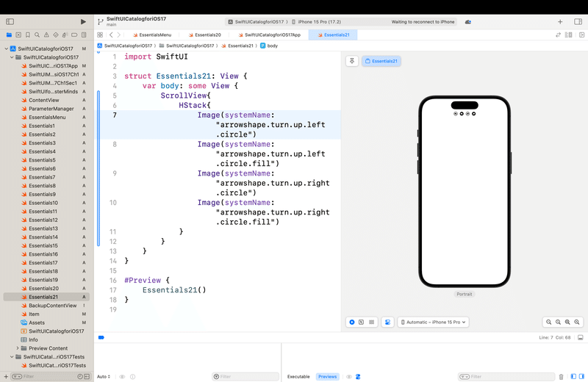
Task: Open the Report navigator
Action: click(x=84, y=35)
